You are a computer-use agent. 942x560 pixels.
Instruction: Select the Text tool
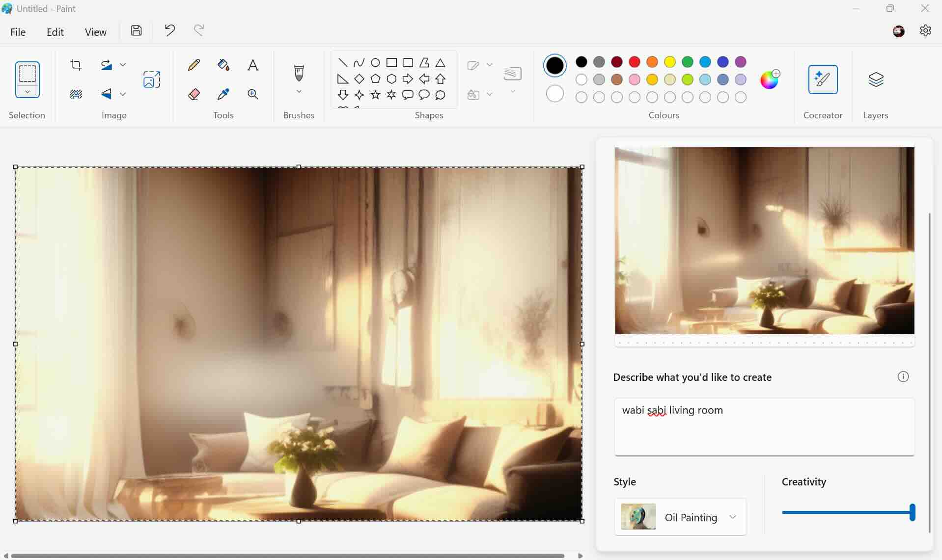coord(253,65)
